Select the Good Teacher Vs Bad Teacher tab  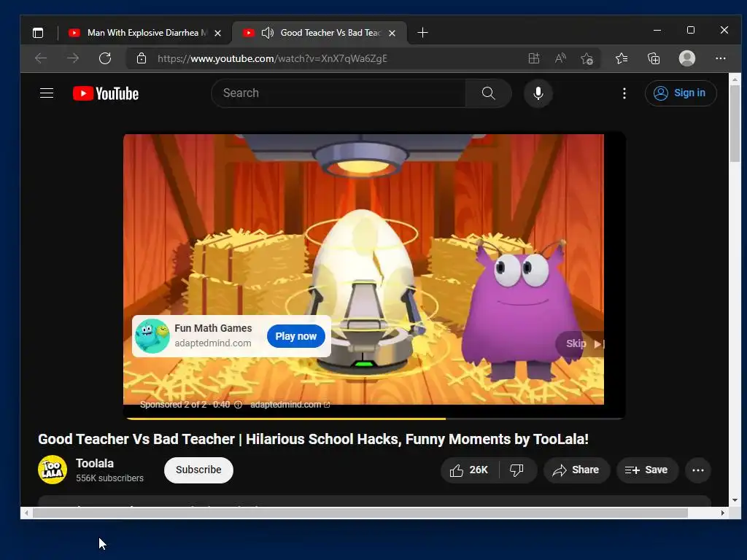pyautogui.click(x=320, y=33)
